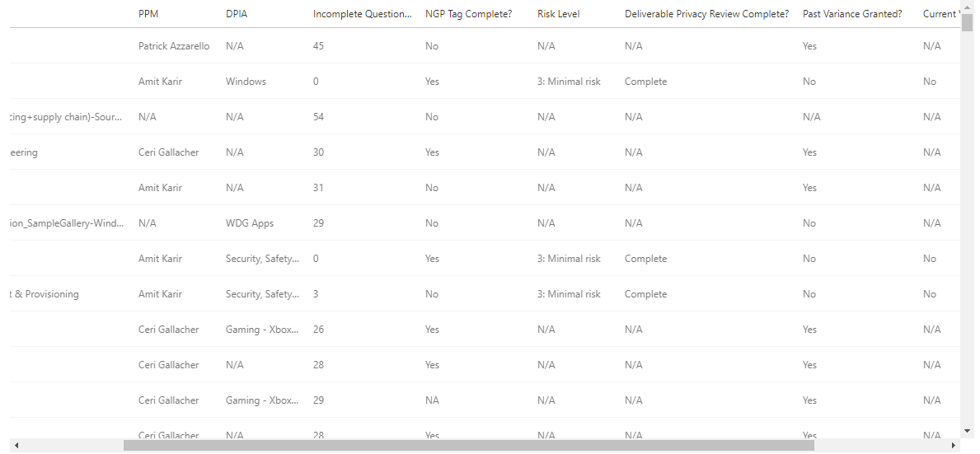Click the vertical scrollbar down arrow
The width and height of the screenshot is (980, 454).
coord(967,430)
